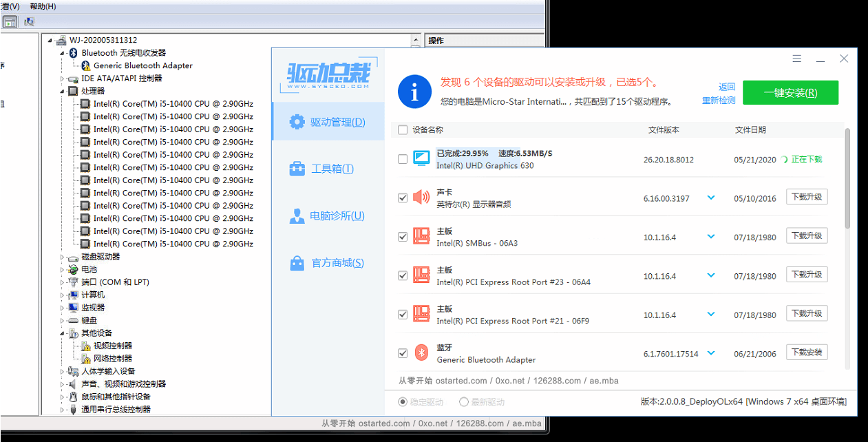Click the 文件版本 column header
Image resolution: width=868 pixels, height=442 pixels.
pyautogui.click(x=664, y=129)
